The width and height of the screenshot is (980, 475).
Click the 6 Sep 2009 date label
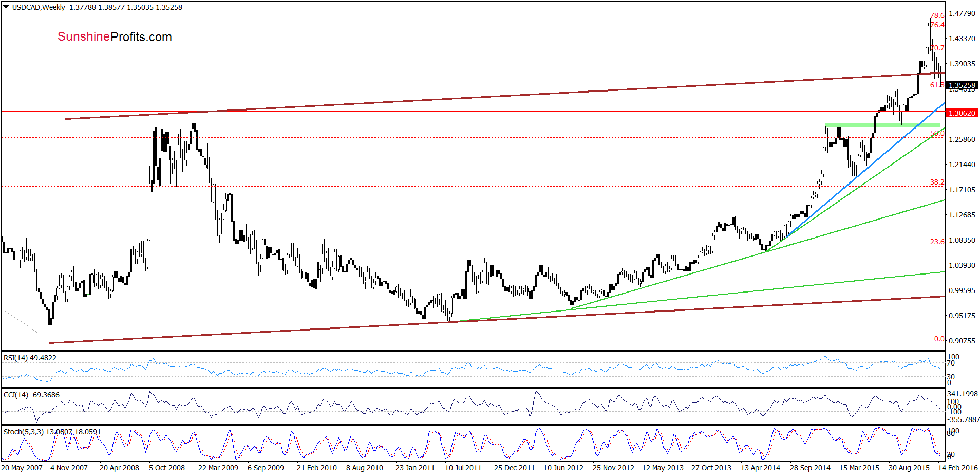[x=266, y=468]
